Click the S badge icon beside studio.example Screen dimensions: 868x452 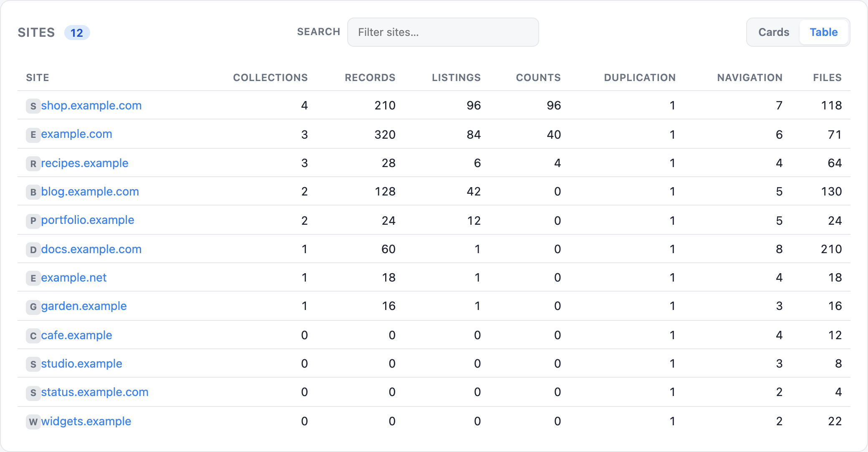(33, 364)
